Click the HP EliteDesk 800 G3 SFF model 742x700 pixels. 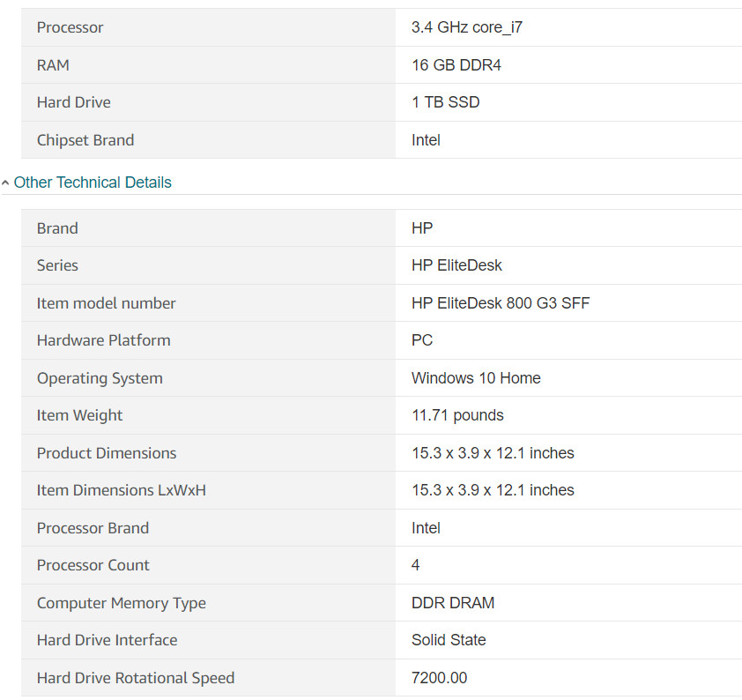coord(501,303)
